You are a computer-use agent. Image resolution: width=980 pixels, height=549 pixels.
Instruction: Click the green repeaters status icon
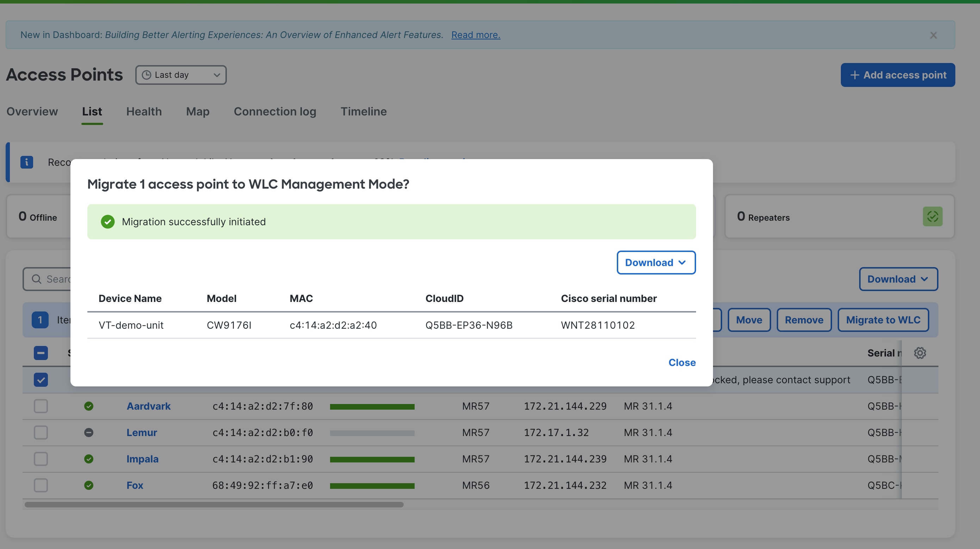[932, 216]
